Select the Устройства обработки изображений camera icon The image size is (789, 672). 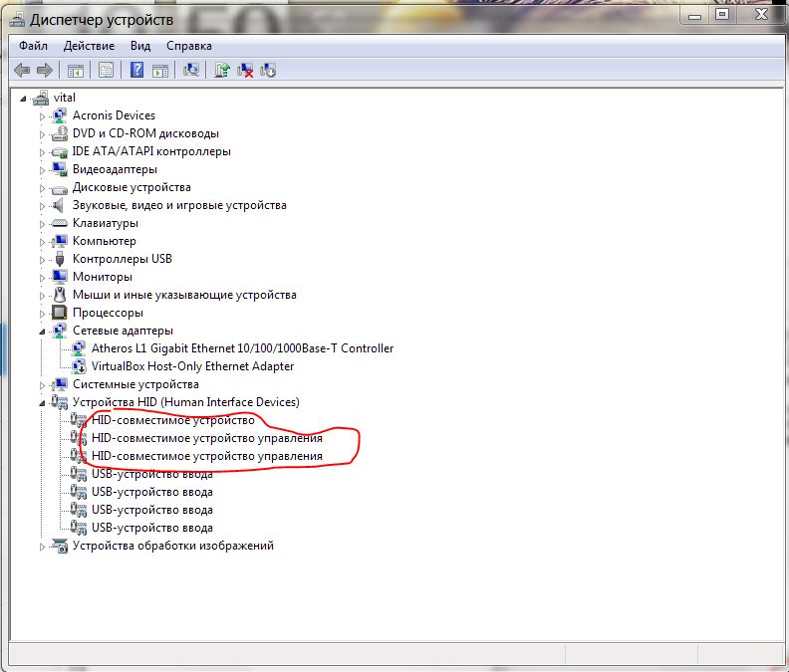(60, 547)
